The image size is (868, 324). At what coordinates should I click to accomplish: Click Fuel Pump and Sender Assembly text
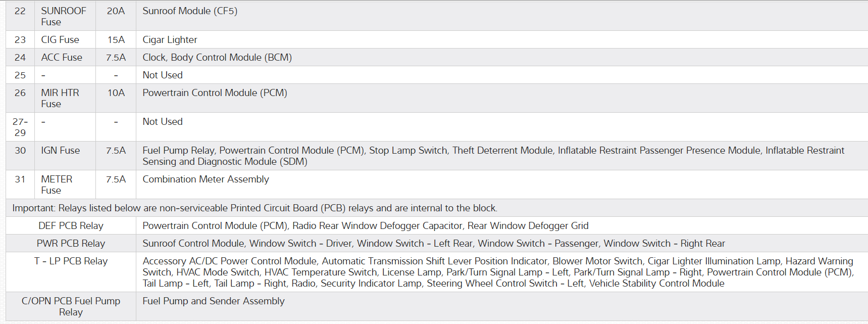214,301
